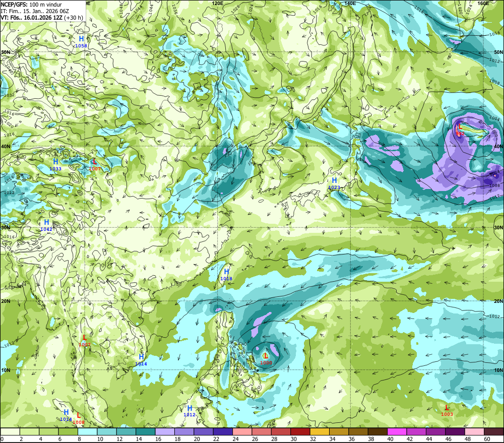Click the maroon legend swatch after 60
This screenshot has width=504, height=443.
494,431
